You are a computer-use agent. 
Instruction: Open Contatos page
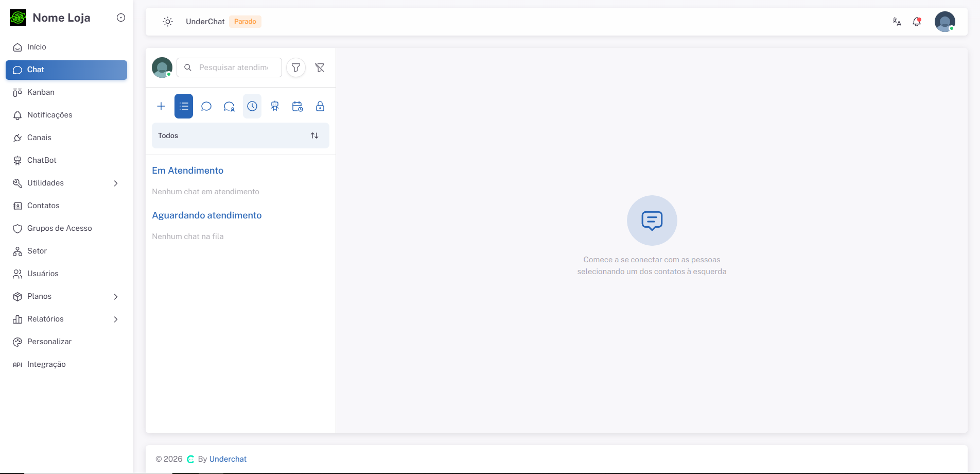(x=66, y=206)
